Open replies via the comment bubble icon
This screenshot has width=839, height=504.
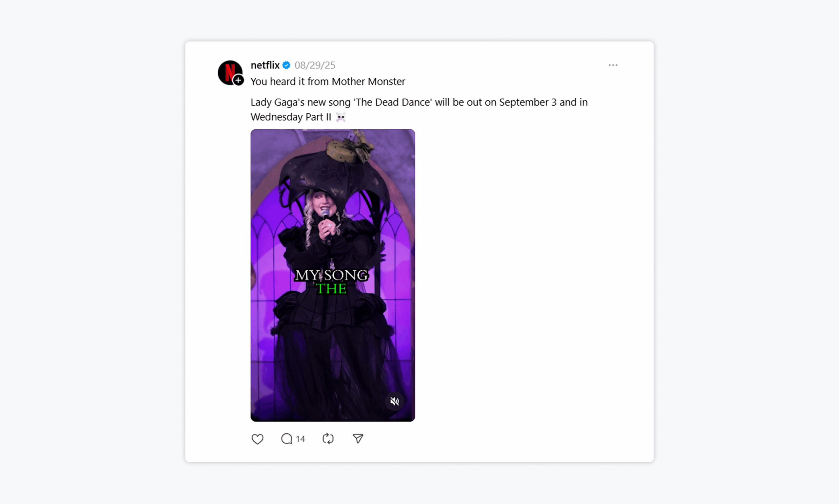pos(287,439)
